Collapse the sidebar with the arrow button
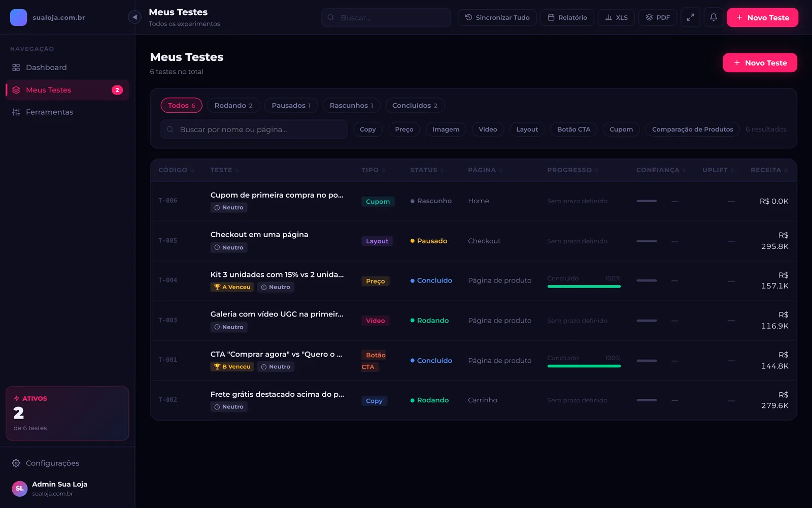 pos(134,17)
